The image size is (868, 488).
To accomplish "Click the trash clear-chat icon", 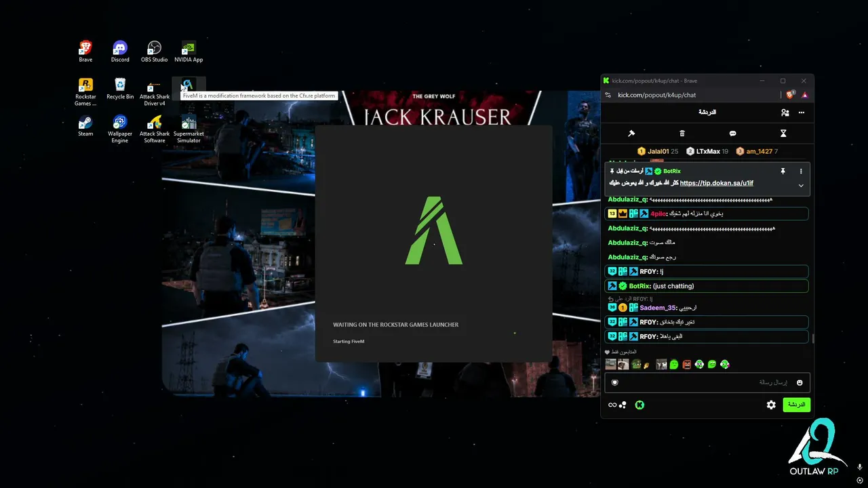I will pos(682,134).
